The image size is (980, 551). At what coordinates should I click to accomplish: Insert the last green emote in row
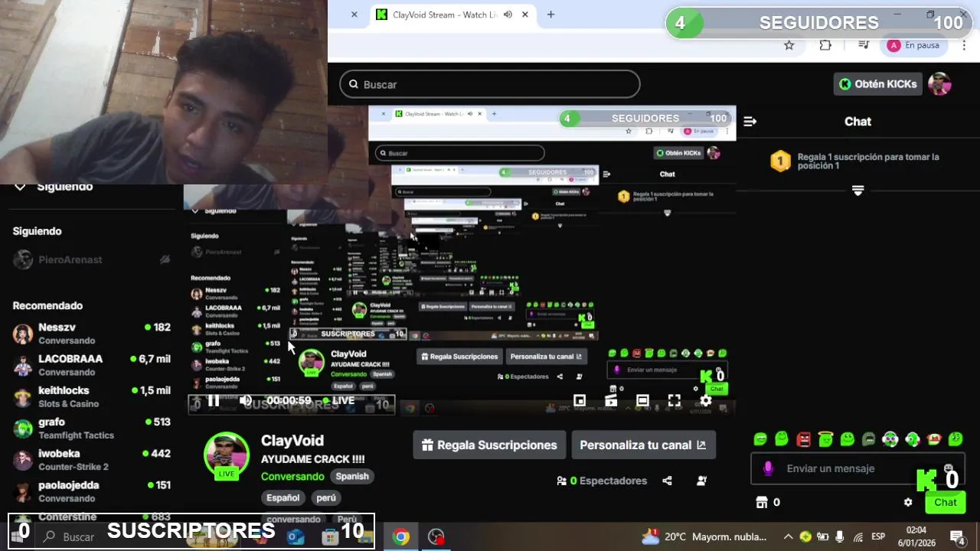pos(955,439)
